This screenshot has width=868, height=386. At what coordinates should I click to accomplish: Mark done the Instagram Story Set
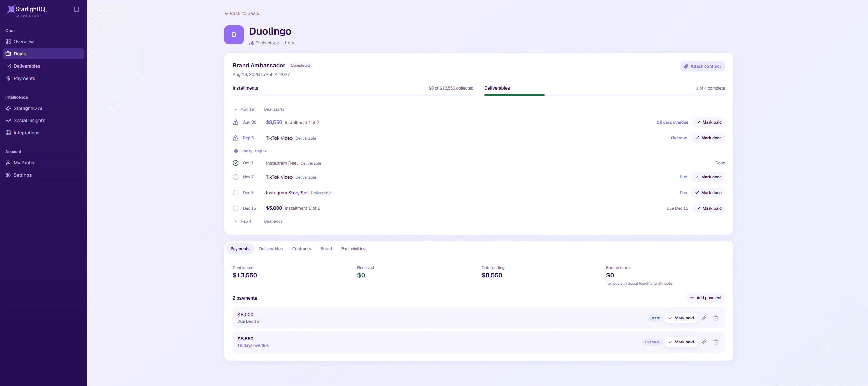pyautogui.click(x=708, y=193)
